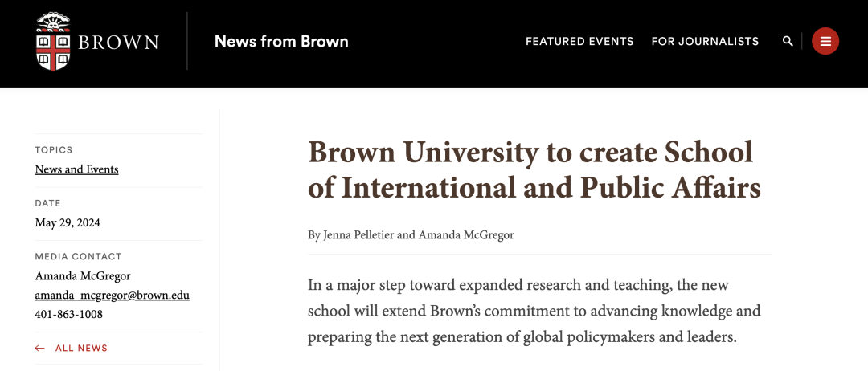This screenshot has width=868, height=371.
Task: Click the DATE section label
Action: (47, 203)
